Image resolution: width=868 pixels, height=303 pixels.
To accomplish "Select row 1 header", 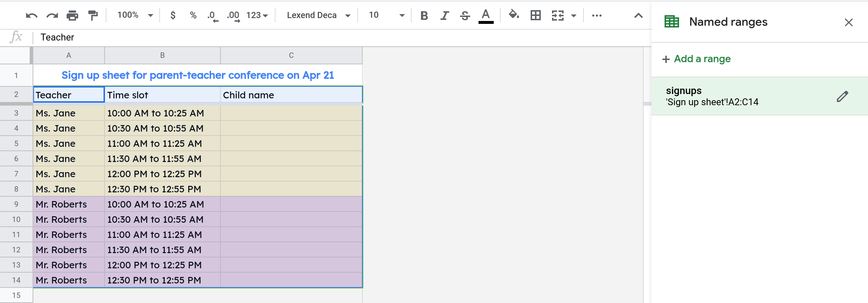I will [x=16, y=75].
